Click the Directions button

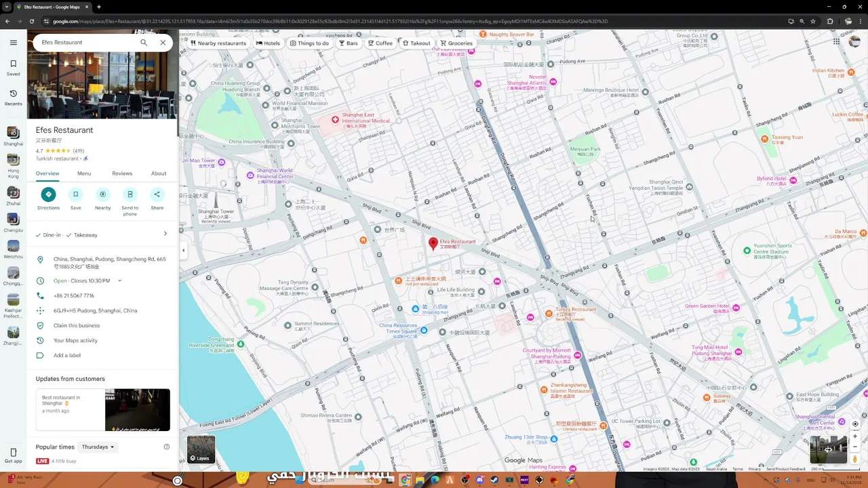pyautogui.click(x=48, y=199)
